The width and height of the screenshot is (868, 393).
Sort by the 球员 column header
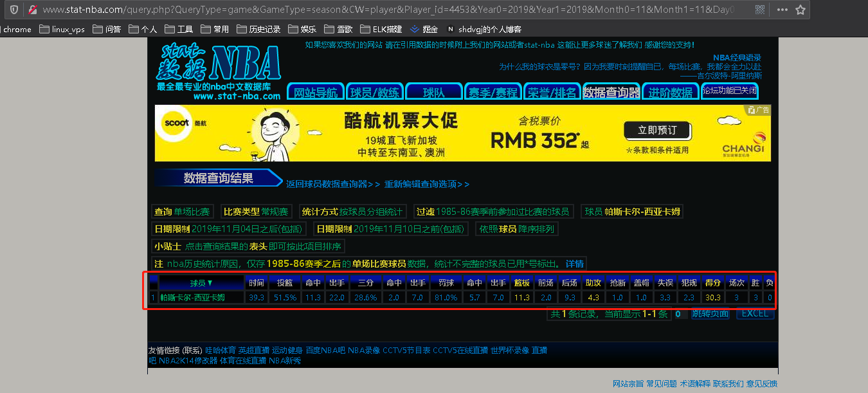coord(201,283)
